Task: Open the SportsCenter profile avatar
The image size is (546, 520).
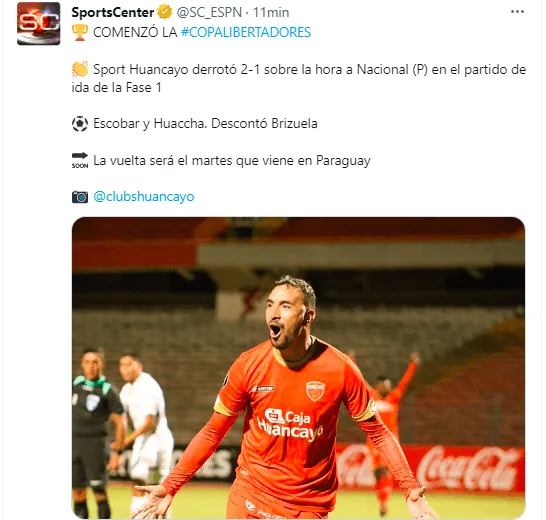Action: point(38,23)
